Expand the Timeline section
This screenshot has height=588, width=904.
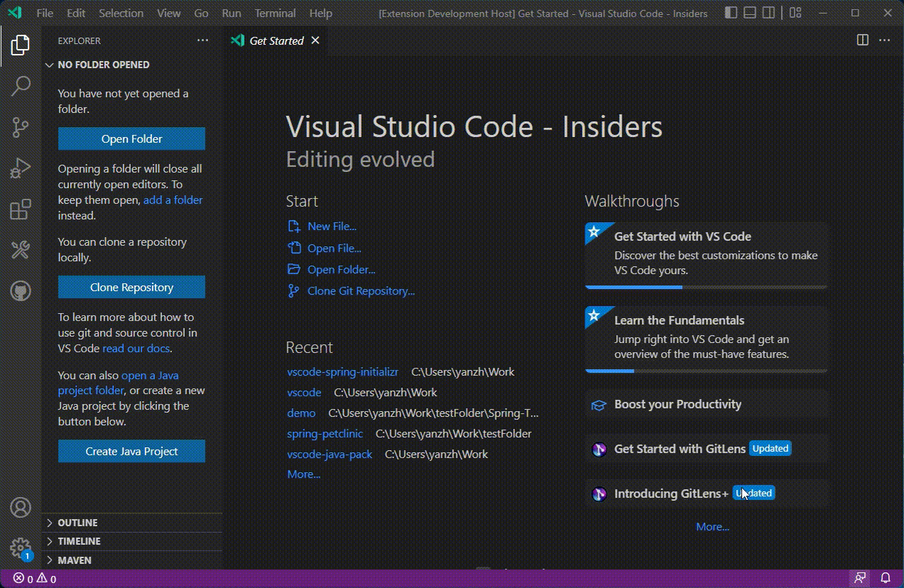pyautogui.click(x=132, y=541)
